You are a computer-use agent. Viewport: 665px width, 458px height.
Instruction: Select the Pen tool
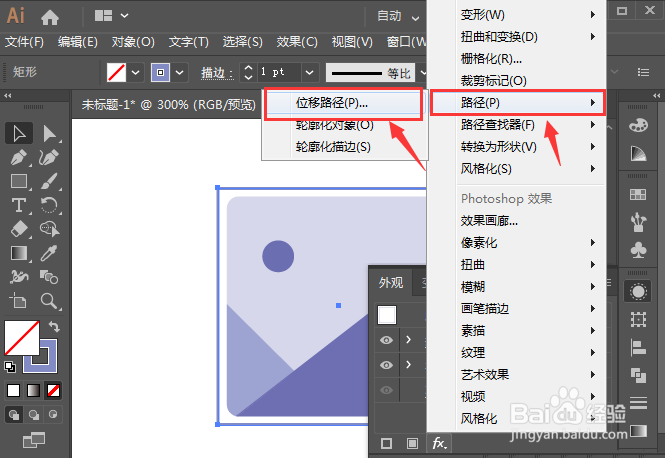(19, 158)
